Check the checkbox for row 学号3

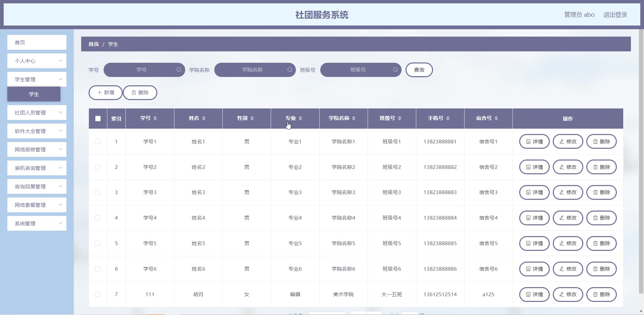coord(97,192)
